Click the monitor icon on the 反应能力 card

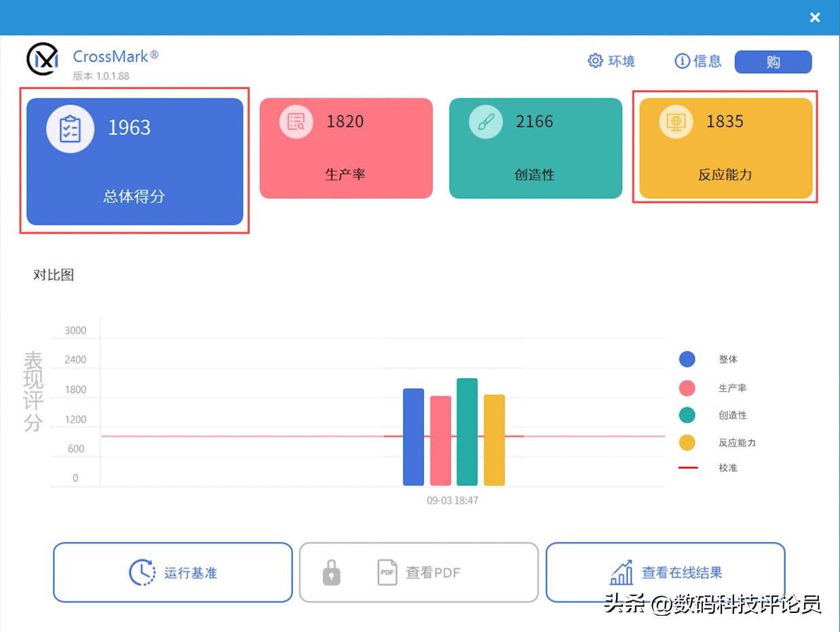(x=676, y=122)
